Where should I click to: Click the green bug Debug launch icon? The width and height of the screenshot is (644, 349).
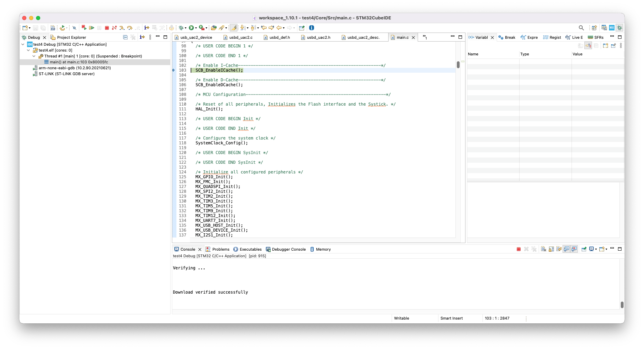[181, 28]
